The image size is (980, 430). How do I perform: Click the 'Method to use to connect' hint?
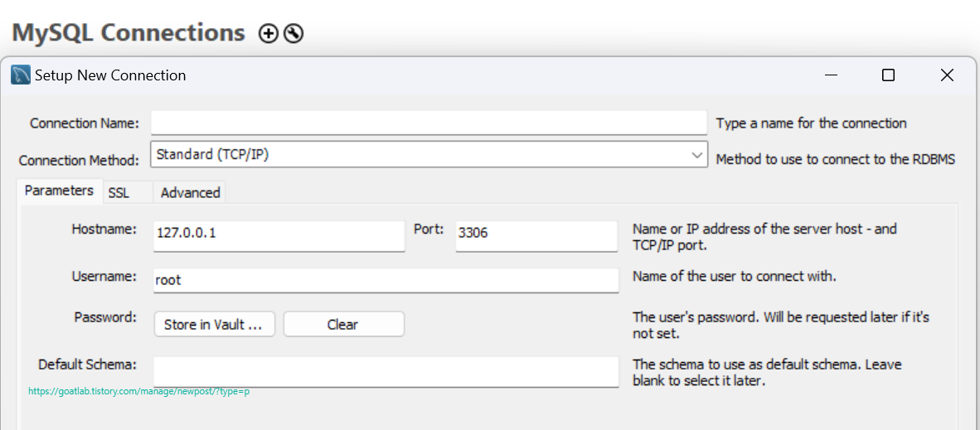tap(836, 159)
